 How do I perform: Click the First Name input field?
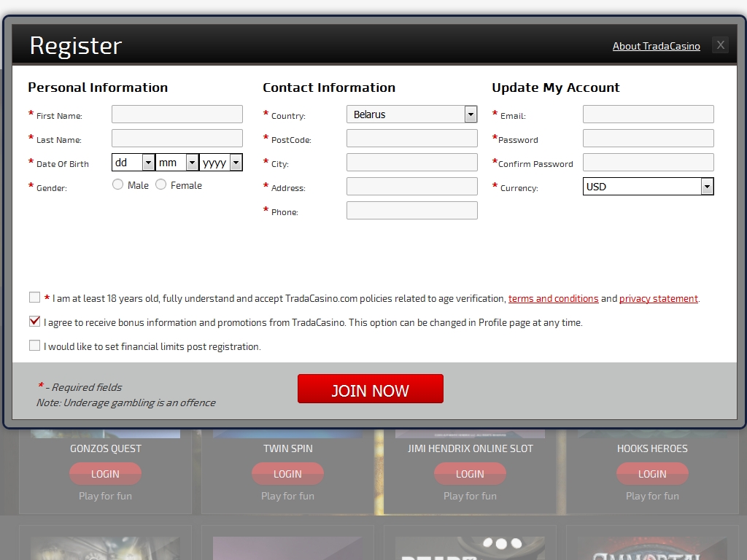[x=177, y=114]
